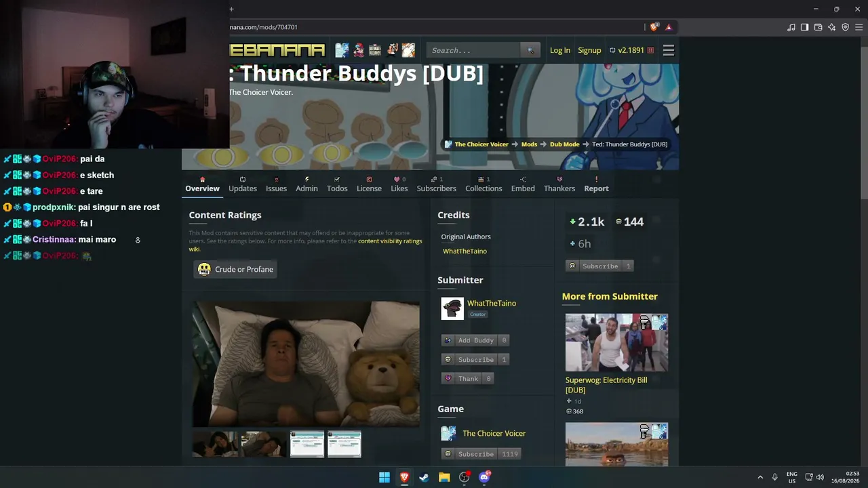Click the Signup link
The image size is (868, 488).
click(x=589, y=50)
